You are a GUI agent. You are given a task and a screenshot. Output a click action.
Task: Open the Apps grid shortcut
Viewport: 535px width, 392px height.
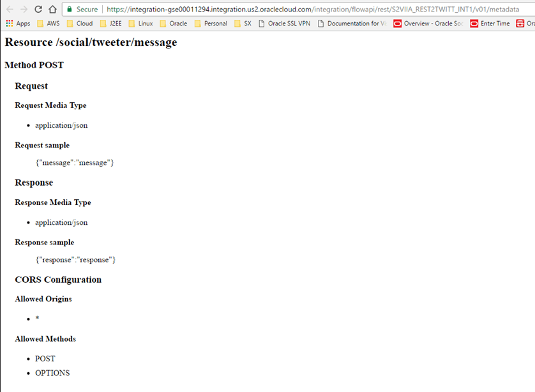click(18, 24)
